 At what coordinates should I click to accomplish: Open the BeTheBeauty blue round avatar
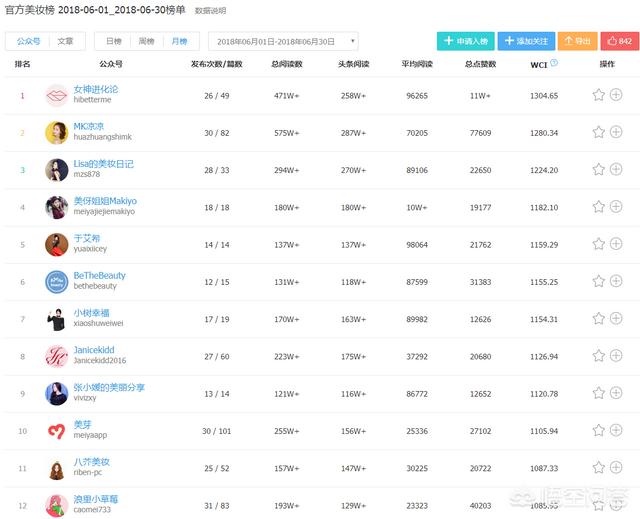56,282
